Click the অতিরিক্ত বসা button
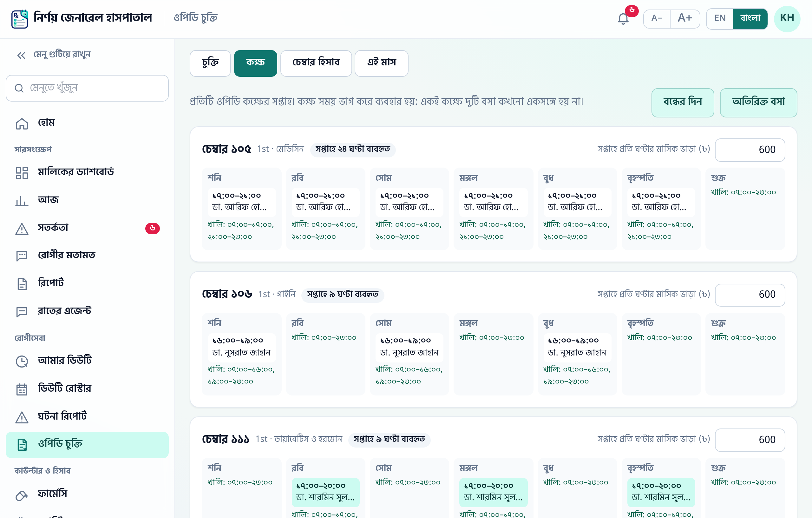Viewport: 812px width, 518px height. (758, 103)
